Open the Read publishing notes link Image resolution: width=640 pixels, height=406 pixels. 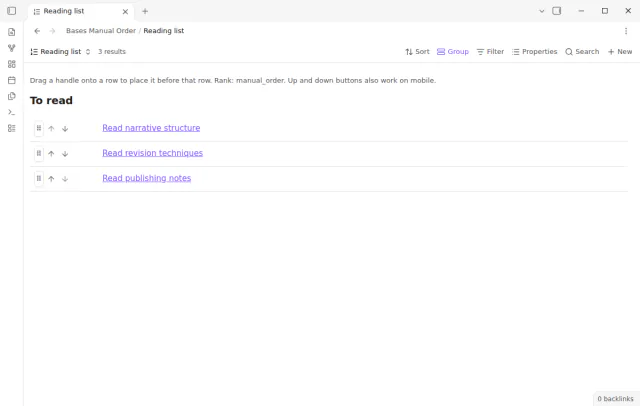pyautogui.click(x=147, y=178)
